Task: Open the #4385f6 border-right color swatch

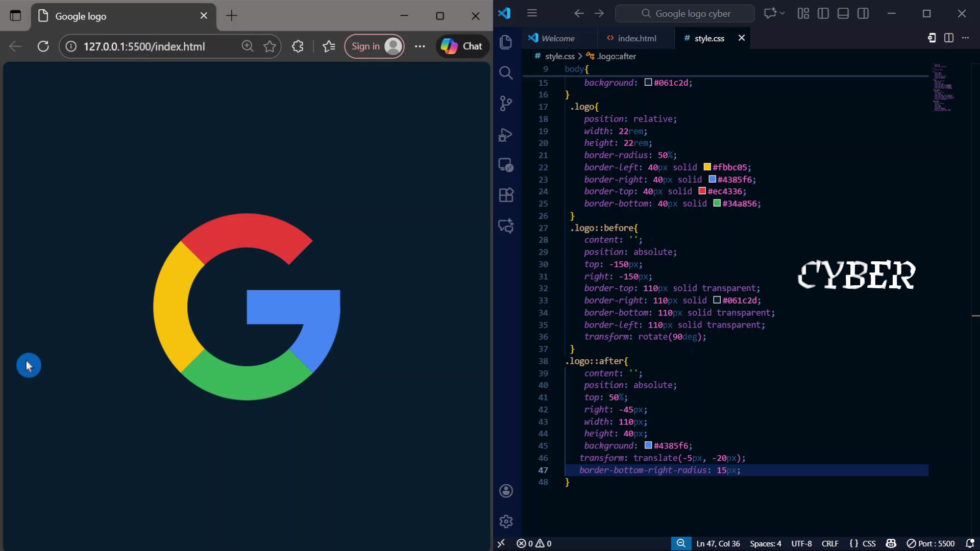Action: pos(712,179)
